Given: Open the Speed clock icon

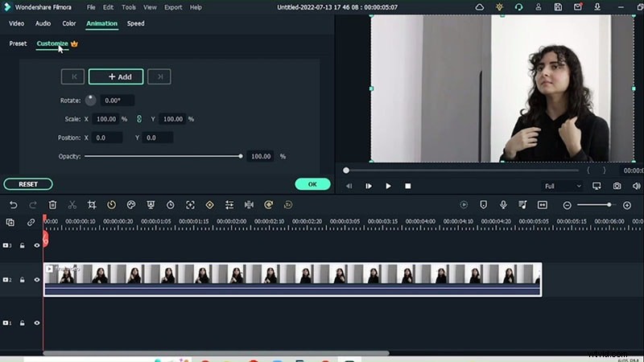Looking at the screenshot, I should (111, 205).
